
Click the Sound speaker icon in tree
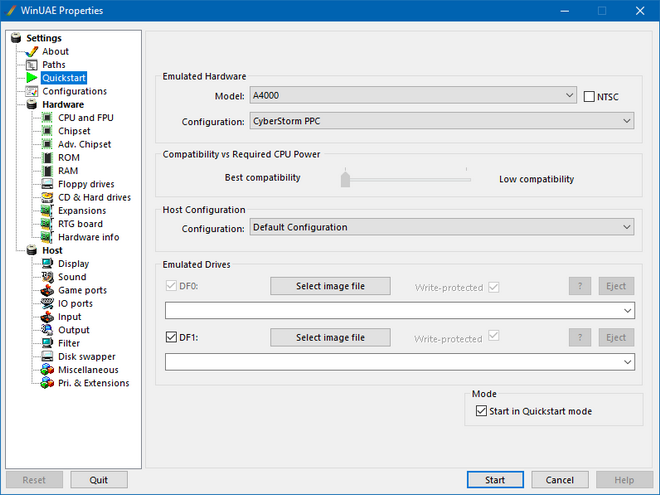click(x=47, y=277)
